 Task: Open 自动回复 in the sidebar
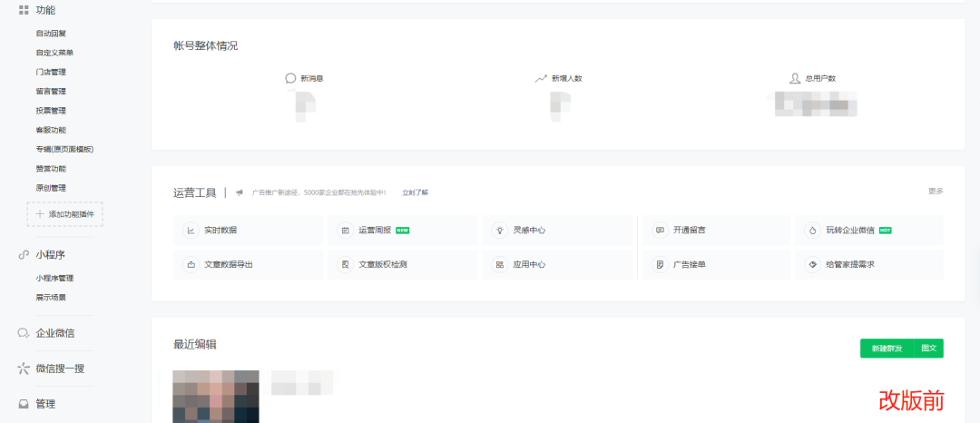pos(51,33)
